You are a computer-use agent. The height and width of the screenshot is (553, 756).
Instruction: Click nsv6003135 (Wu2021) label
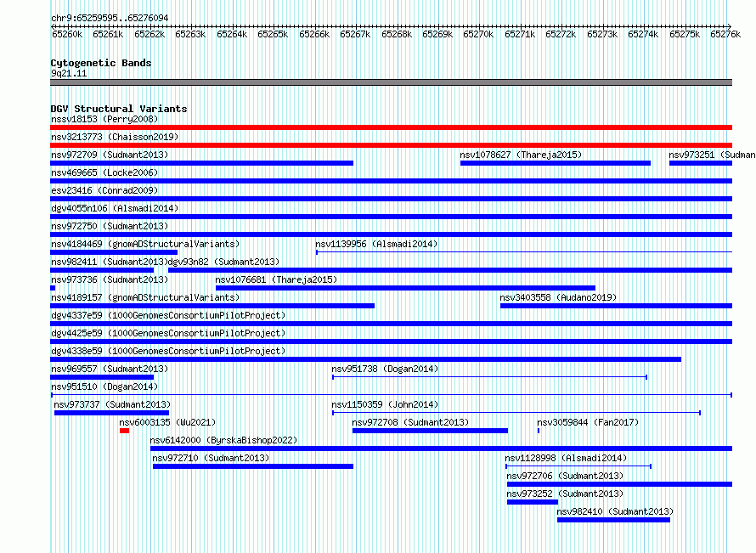[168, 422]
